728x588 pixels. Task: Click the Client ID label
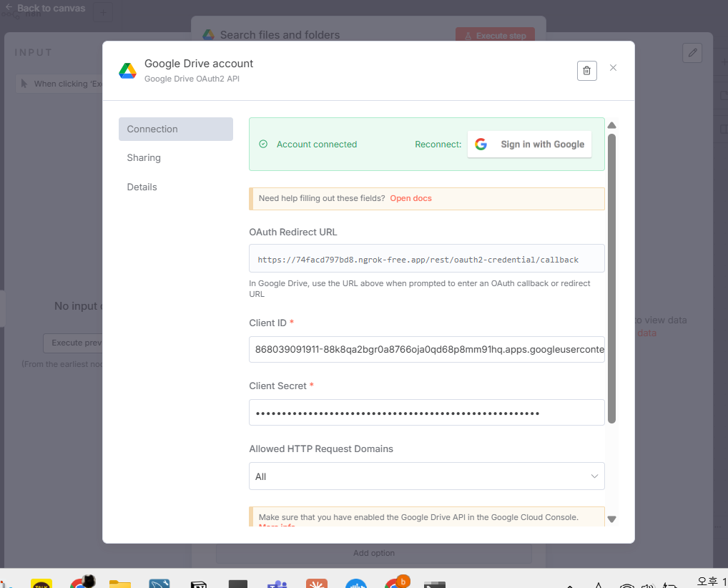(268, 323)
